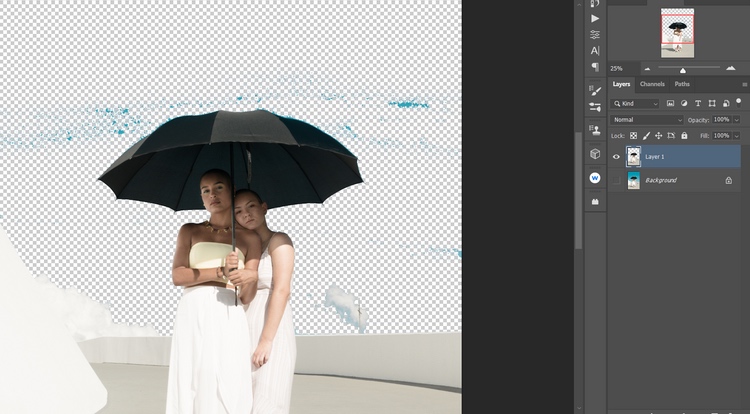Filter layers by type layers icon
The height and width of the screenshot is (414, 750).
pyautogui.click(x=698, y=103)
